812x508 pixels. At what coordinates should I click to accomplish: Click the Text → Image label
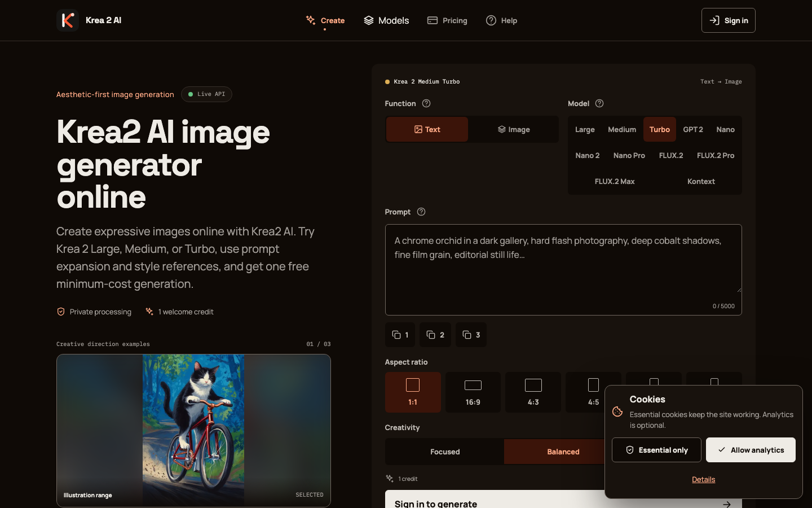click(x=721, y=82)
